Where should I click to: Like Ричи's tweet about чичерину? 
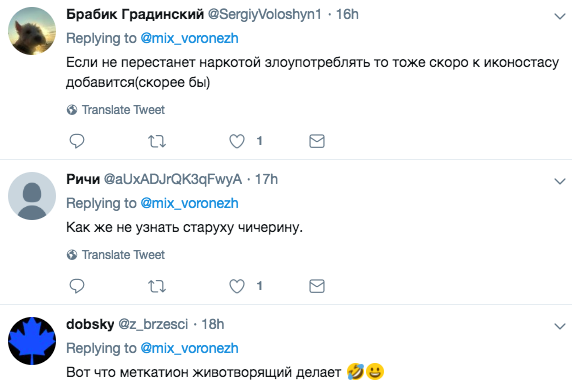click(237, 286)
